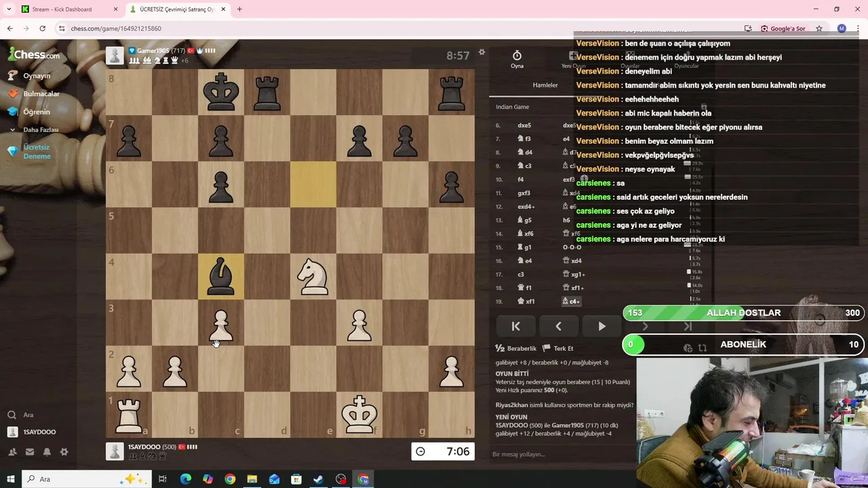
Task: Click the Chess.com logo
Action: pos(33,55)
